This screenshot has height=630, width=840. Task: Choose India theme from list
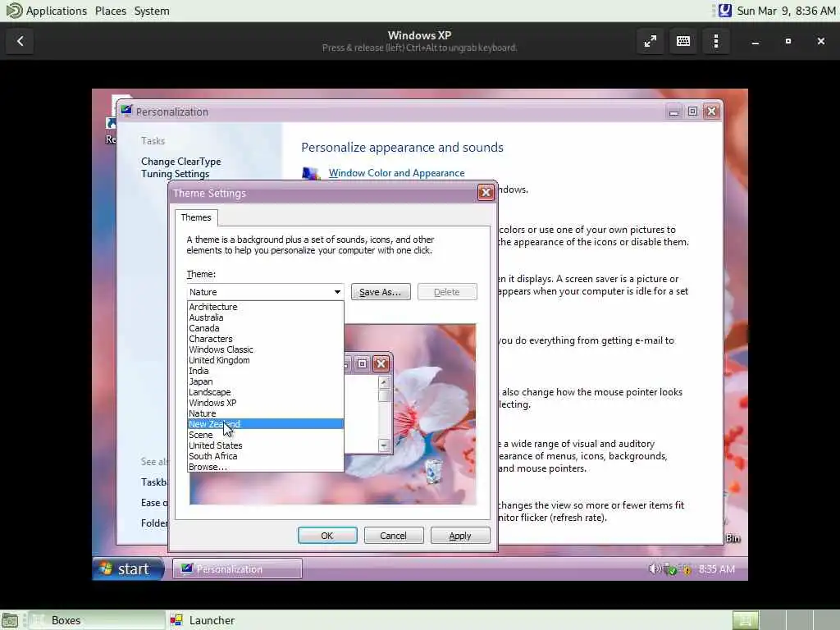(265, 372)
